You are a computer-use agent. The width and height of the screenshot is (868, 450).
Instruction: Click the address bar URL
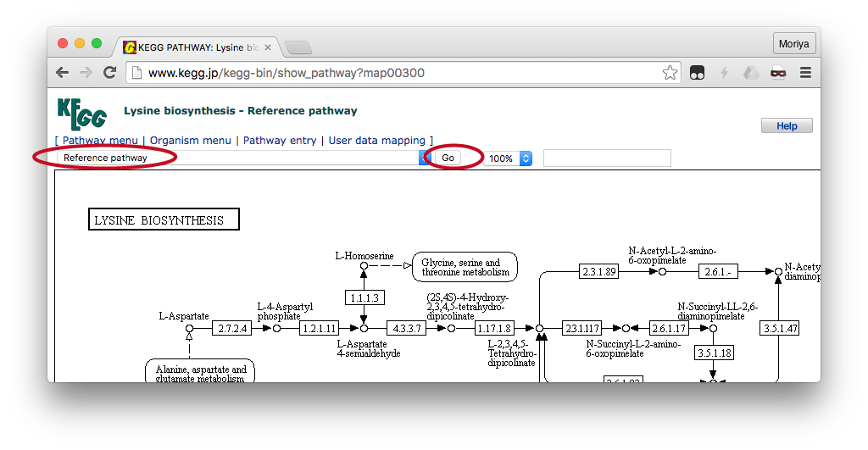coord(287,73)
